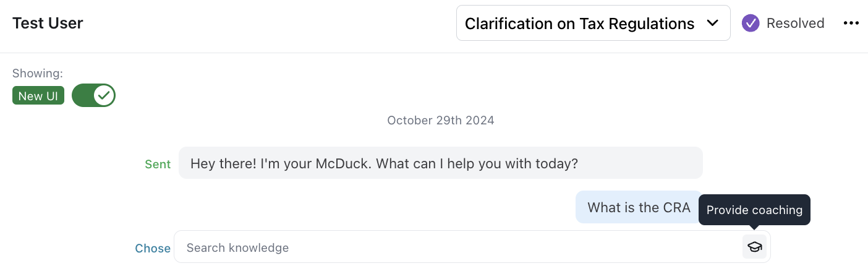This screenshot has width=868, height=271.
Task: Click the Provide coaching tooltip
Action: click(754, 210)
